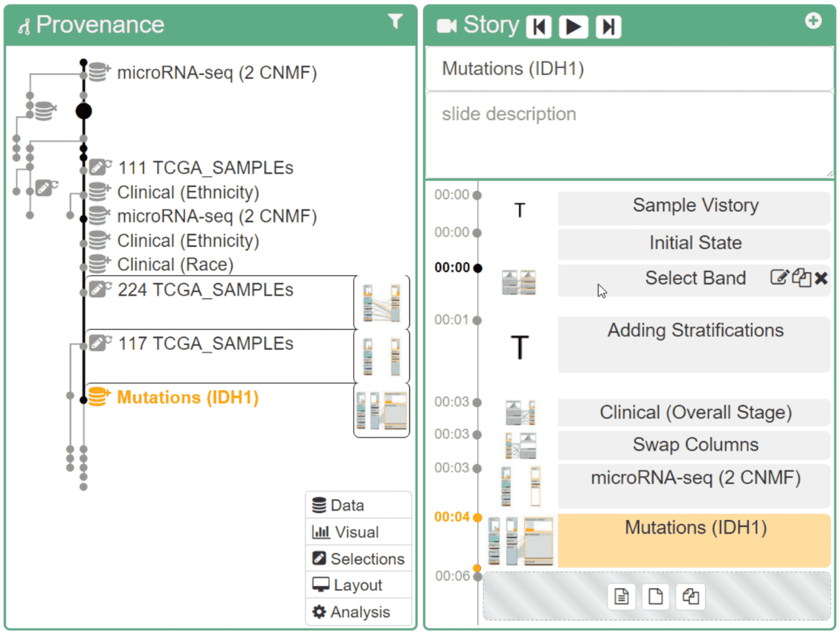Viewport: 840px width, 635px height.
Task: Select the Swap Columns slide
Action: (x=694, y=445)
